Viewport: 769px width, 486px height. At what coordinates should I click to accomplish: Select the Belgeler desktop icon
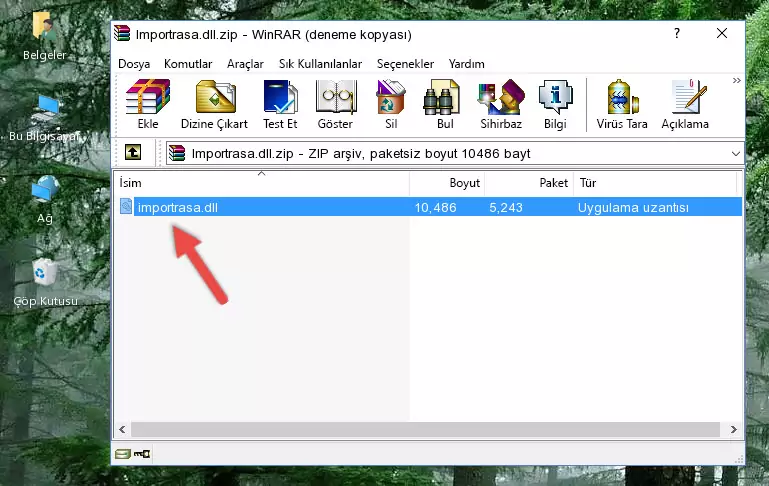45,36
